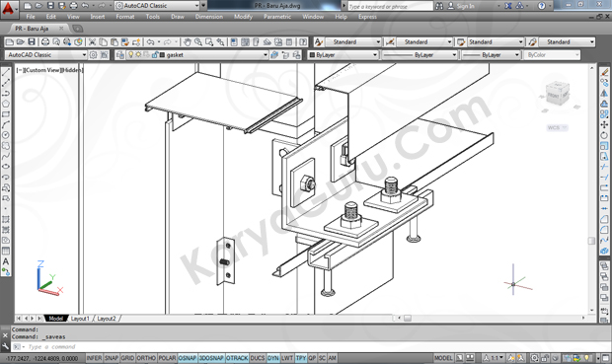Open the Parametric menu

[x=277, y=17]
